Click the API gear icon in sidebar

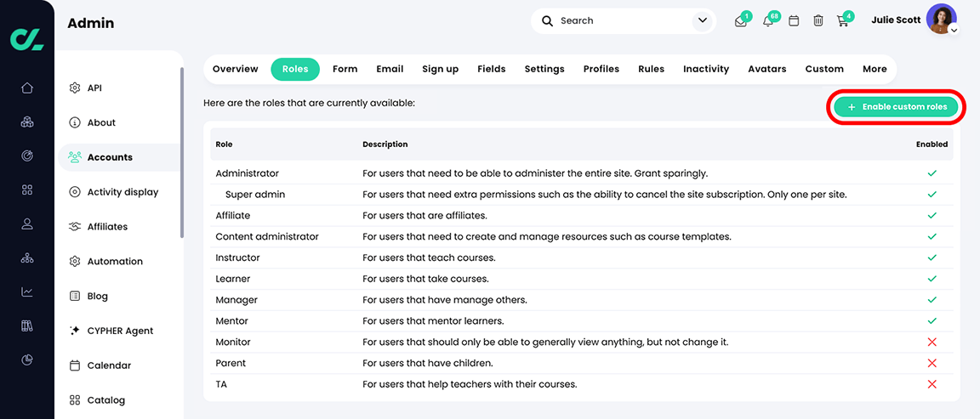tap(75, 88)
